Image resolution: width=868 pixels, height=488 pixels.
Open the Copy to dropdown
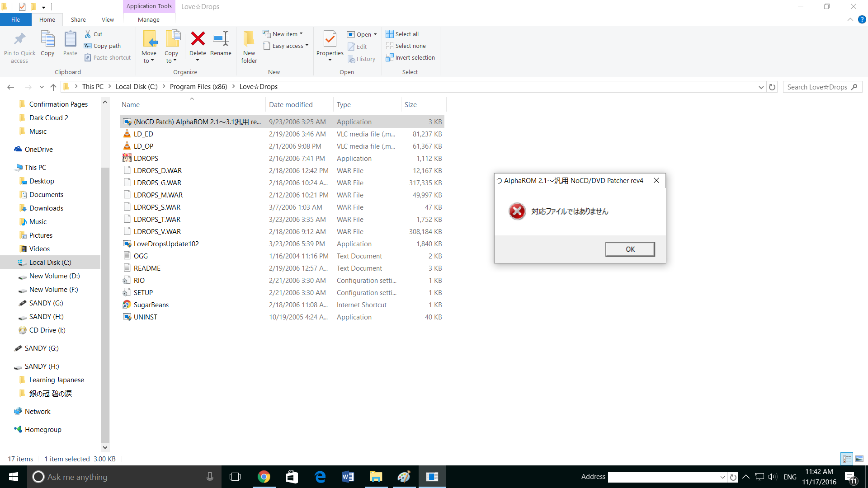click(171, 57)
